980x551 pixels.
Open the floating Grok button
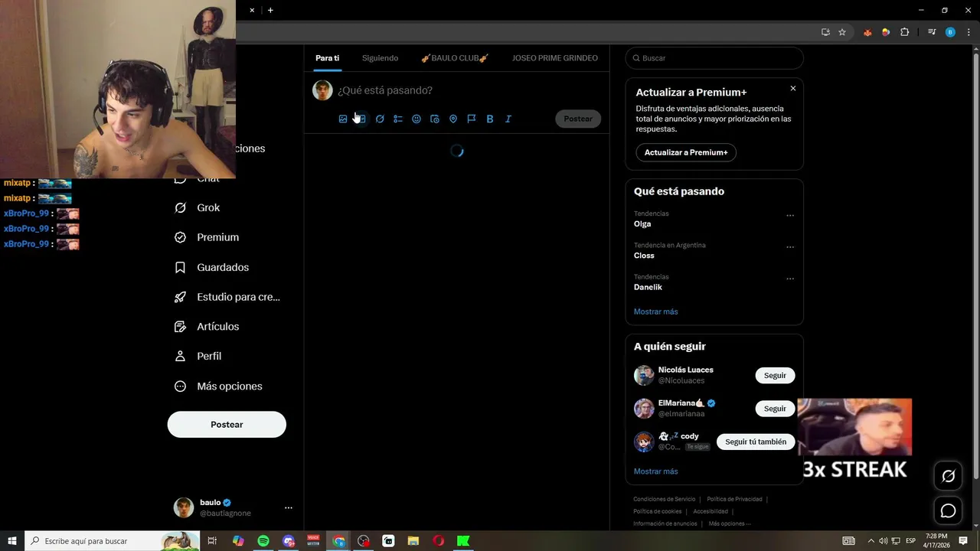948,476
